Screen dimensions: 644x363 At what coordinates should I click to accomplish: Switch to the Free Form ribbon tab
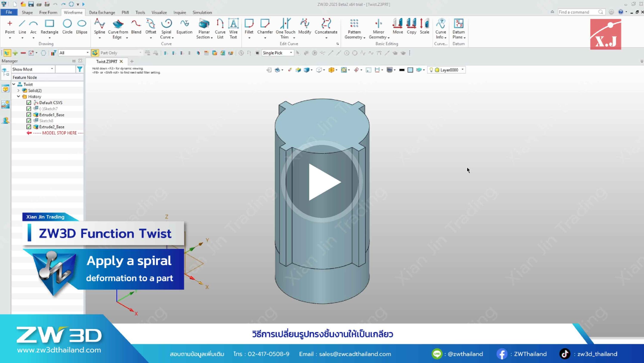48,12
